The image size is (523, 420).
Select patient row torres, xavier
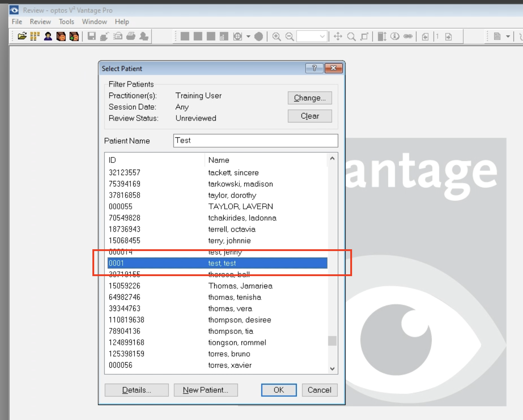click(x=217, y=365)
